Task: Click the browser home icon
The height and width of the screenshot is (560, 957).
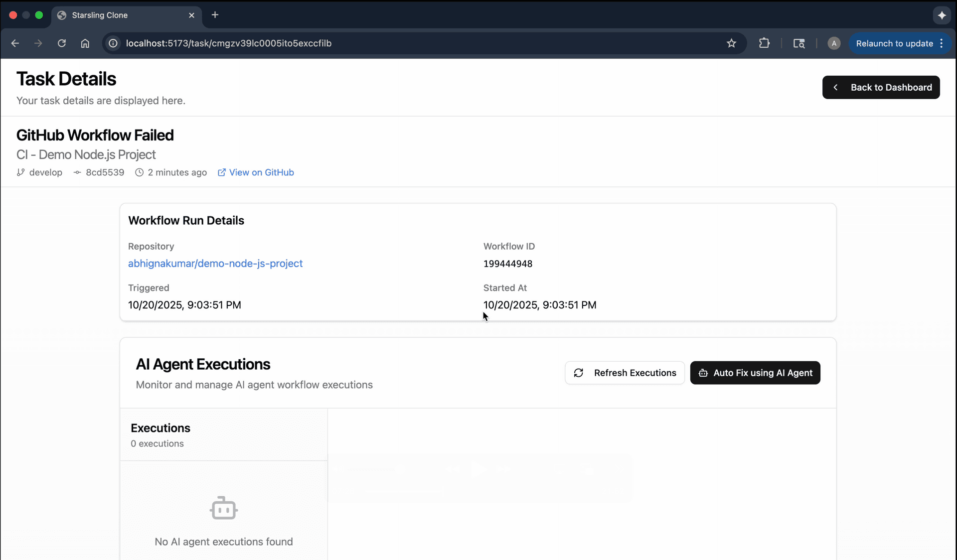Action: [x=85, y=43]
